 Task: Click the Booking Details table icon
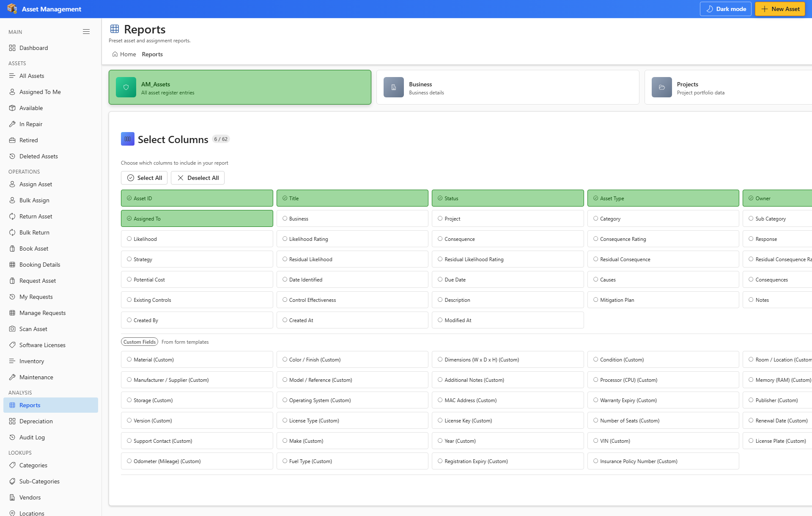[x=12, y=265]
